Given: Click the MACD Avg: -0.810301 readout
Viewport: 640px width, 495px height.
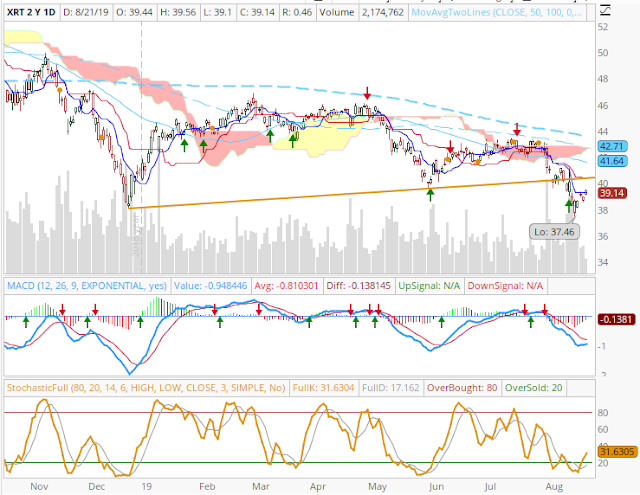Looking at the screenshot, I should [286, 286].
